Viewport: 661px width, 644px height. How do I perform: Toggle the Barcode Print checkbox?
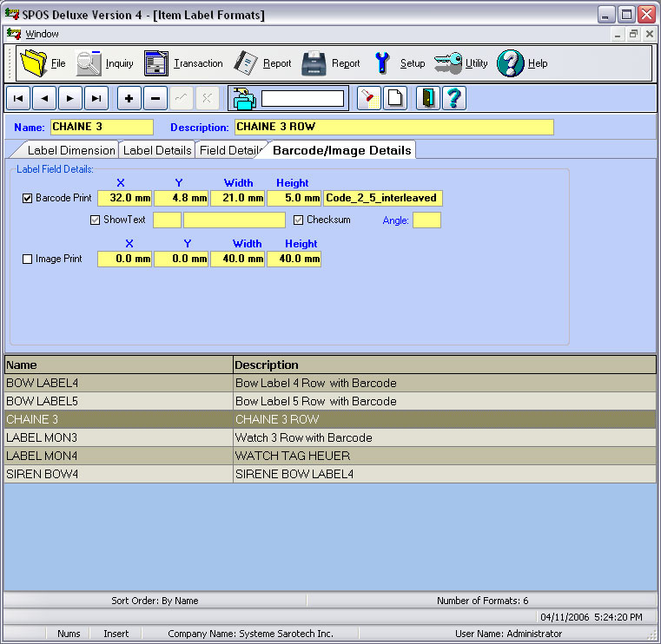27,198
